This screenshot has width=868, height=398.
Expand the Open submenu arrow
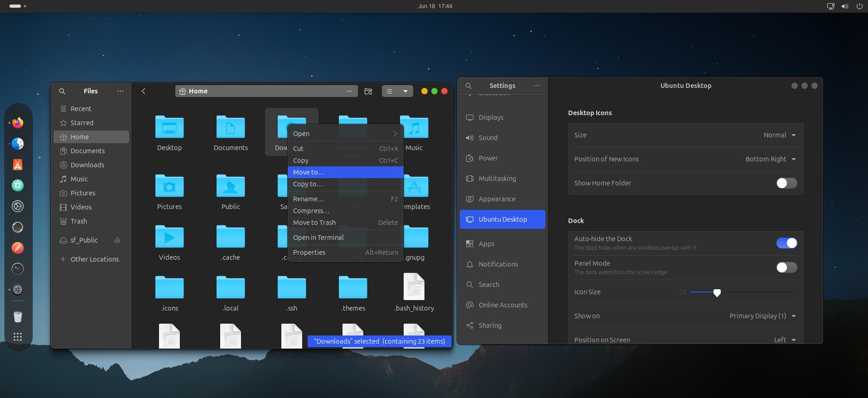click(395, 134)
